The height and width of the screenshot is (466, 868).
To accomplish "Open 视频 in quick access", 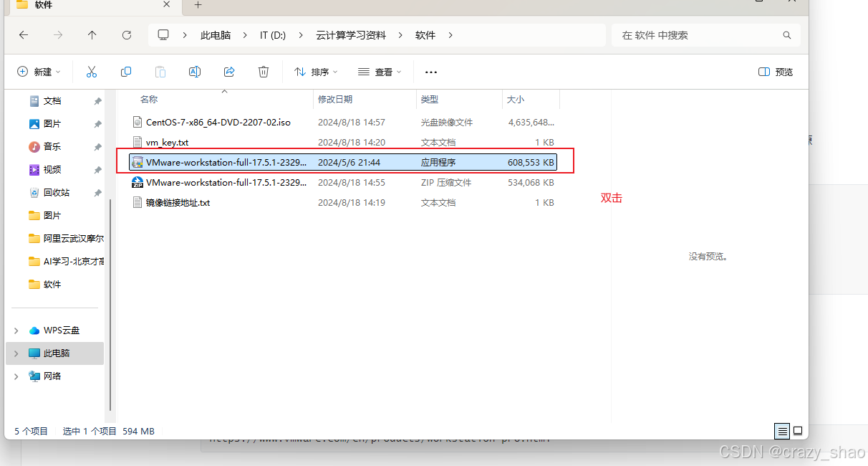I will click(52, 170).
